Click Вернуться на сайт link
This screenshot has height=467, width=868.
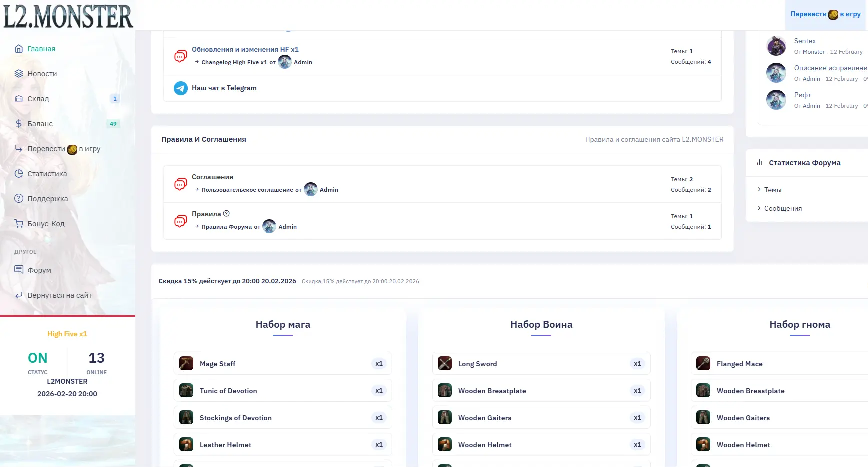point(59,295)
